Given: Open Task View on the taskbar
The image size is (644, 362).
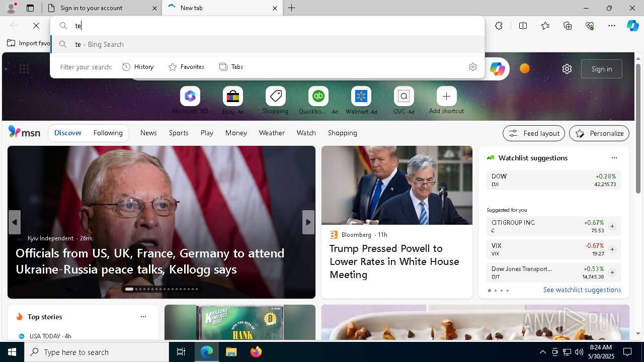Looking at the screenshot, I should [x=181, y=352].
